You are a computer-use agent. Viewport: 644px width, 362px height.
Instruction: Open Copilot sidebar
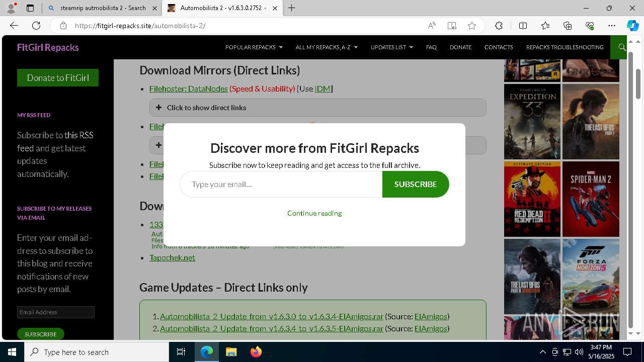[x=632, y=26]
